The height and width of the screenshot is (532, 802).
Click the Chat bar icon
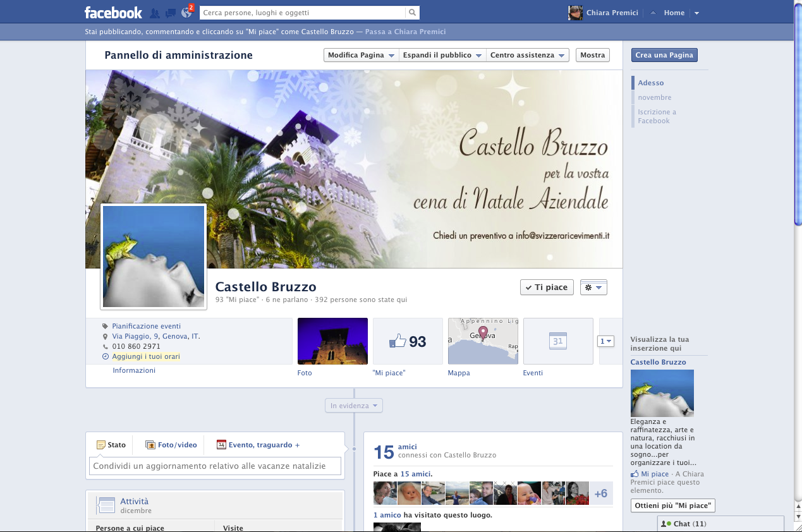(665, 524)
